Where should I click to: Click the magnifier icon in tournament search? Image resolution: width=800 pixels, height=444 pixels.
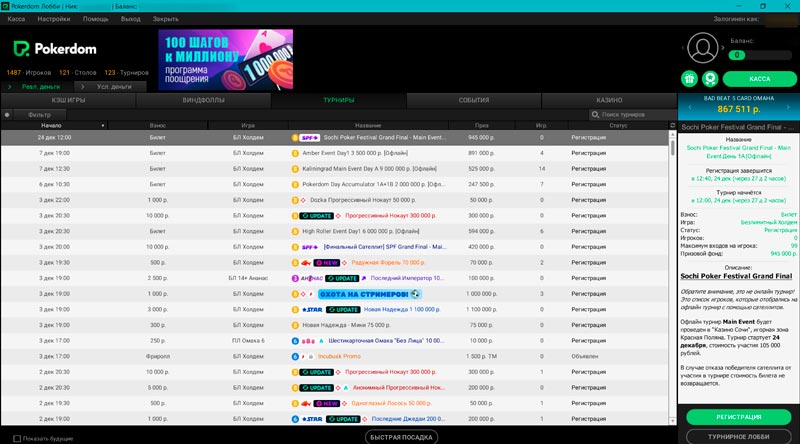coord(593,115)
